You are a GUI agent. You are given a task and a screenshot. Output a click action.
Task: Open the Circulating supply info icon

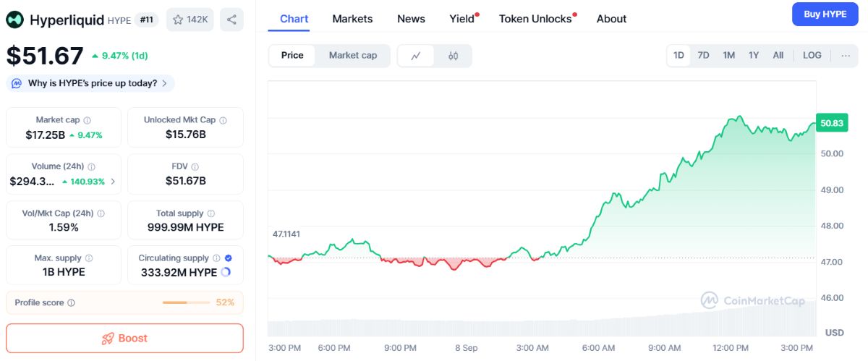coord(216,258)
